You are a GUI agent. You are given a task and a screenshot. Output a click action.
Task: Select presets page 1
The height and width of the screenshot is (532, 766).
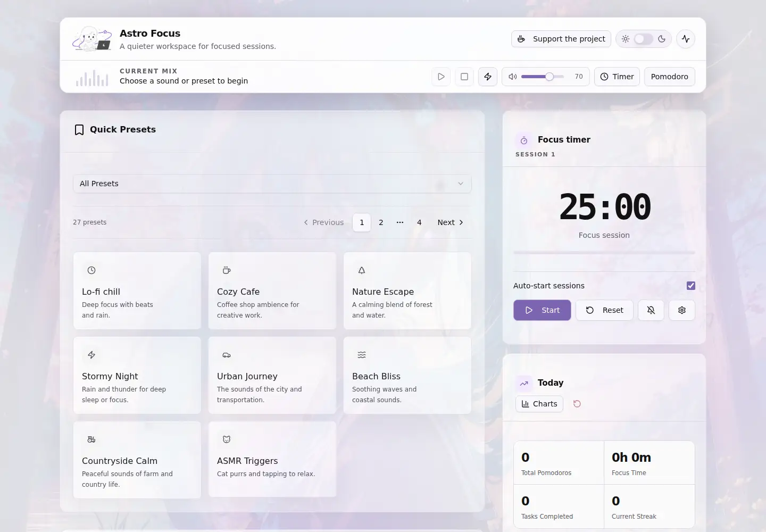tap(362, 222)
